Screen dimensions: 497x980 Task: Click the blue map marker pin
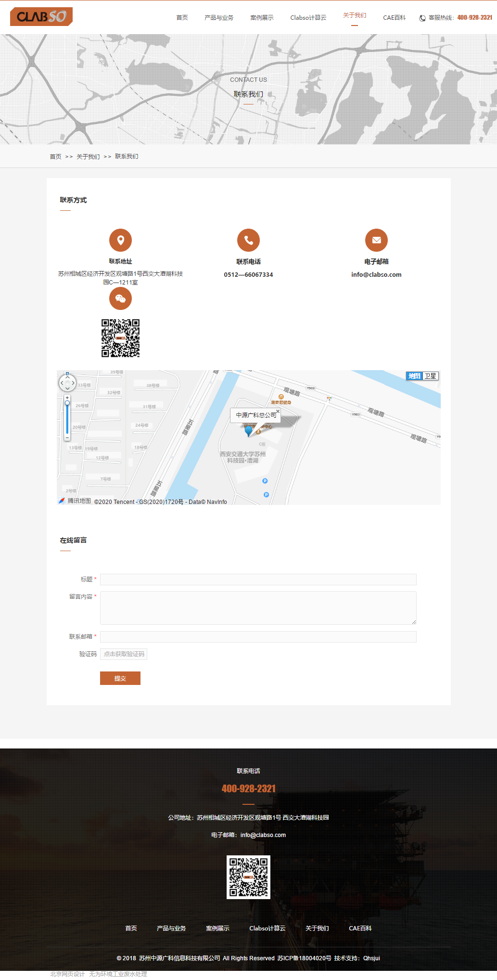click(x=249, y=431)
